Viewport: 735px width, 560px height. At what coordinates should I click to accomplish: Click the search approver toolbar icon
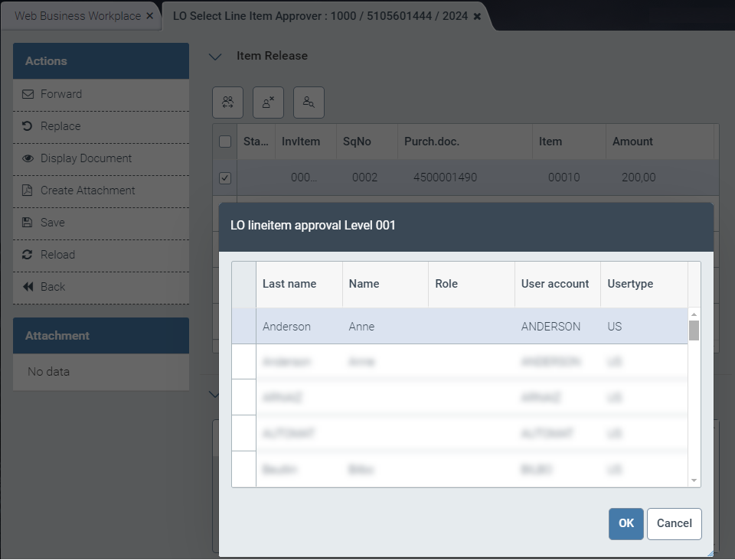(309, 103)
